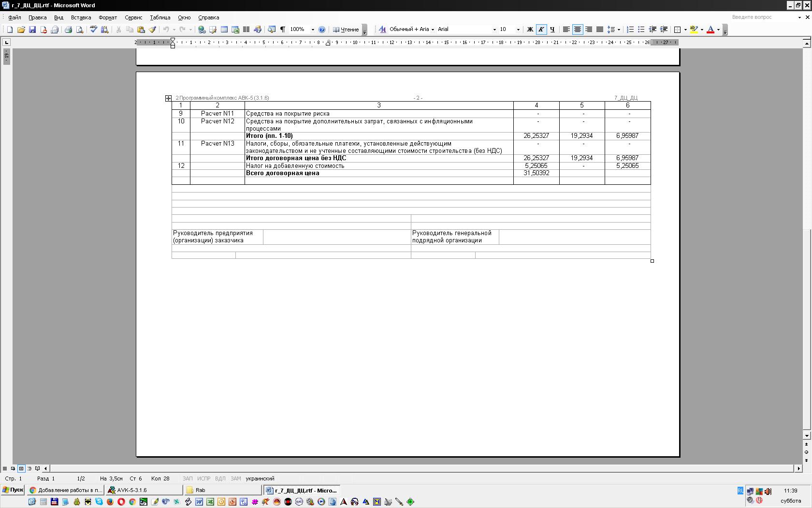This screenshot has height=508, width=812.
Task: Expand the font size dropdown
Action: click(x=518, y=30)
